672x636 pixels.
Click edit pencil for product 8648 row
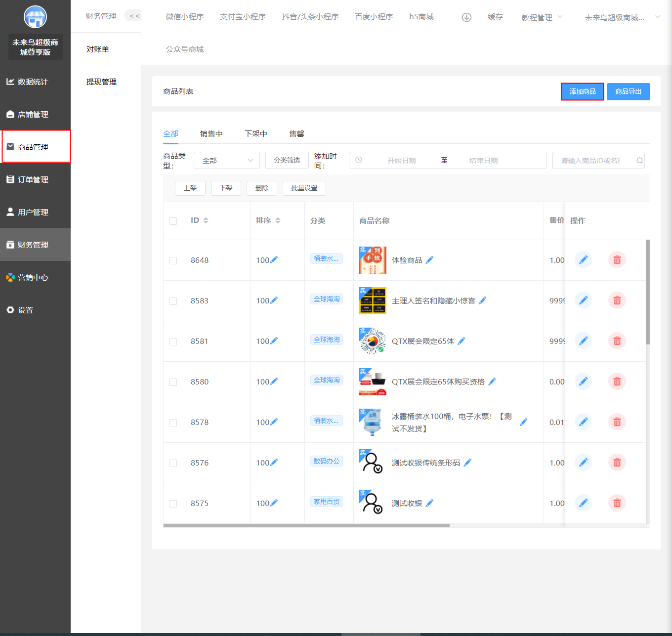(x=583, y=260)
